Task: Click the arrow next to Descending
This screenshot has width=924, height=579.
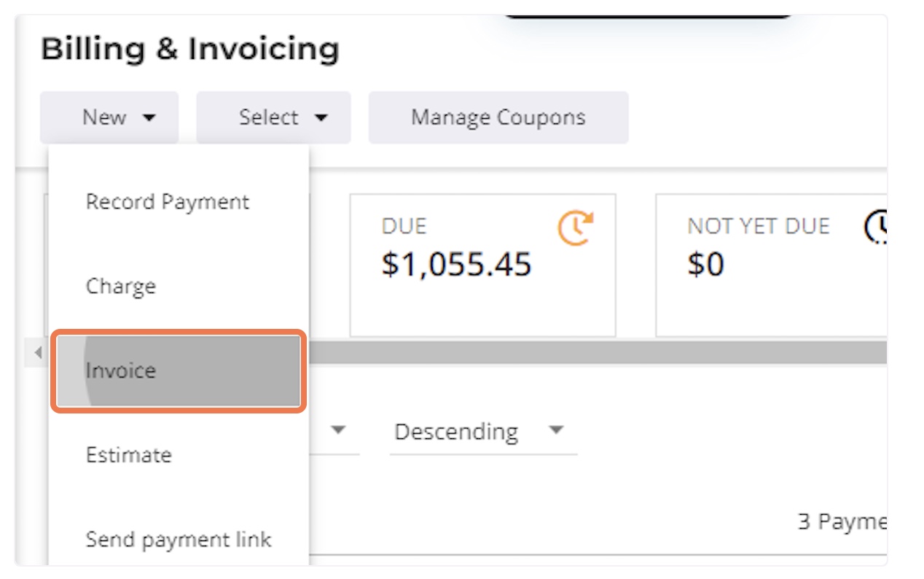Action: click(556, 430)
